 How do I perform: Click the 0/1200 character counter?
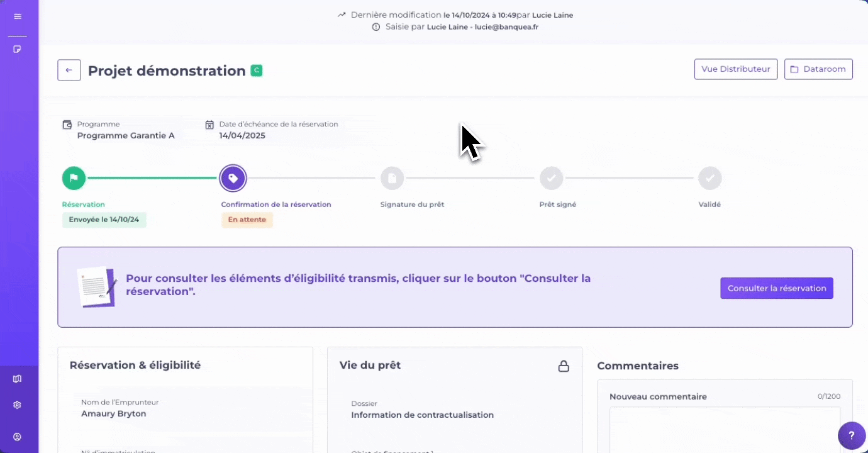pyautogui.click(x=829, y=397)
